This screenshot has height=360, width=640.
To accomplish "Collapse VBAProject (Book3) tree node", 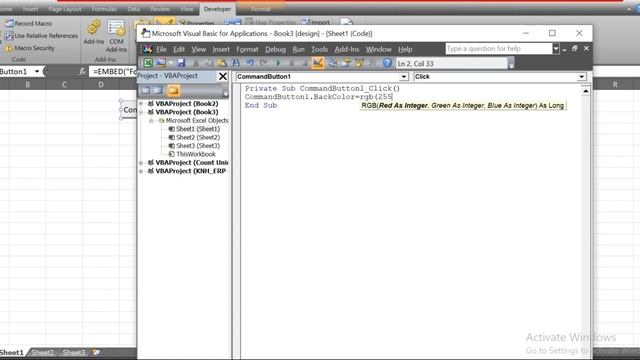I will tap(141, 112).
